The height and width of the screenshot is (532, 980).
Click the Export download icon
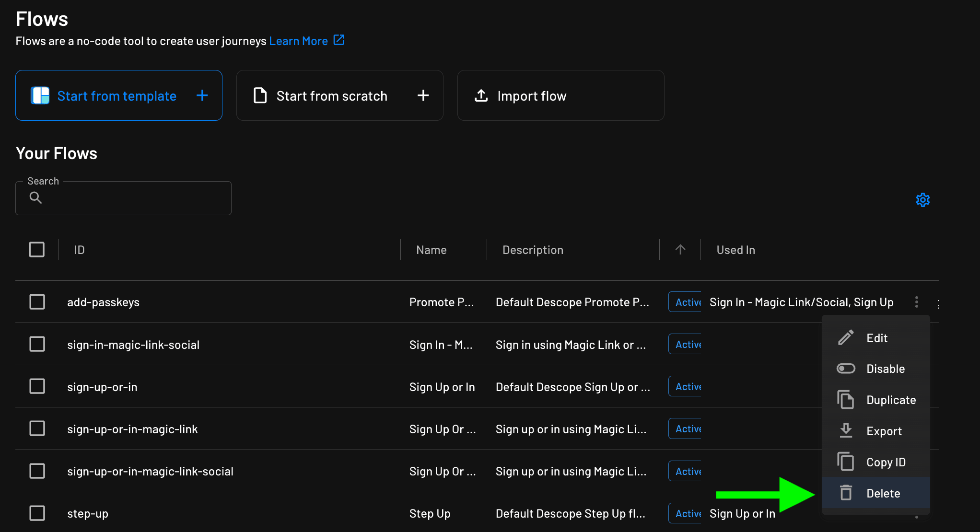(x=846, y=430)
